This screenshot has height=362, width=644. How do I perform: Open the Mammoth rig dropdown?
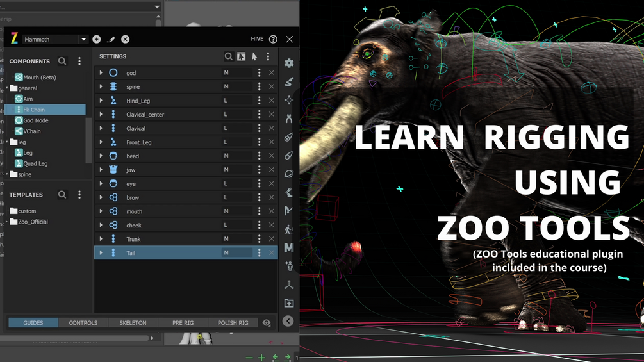click(83, 39)
